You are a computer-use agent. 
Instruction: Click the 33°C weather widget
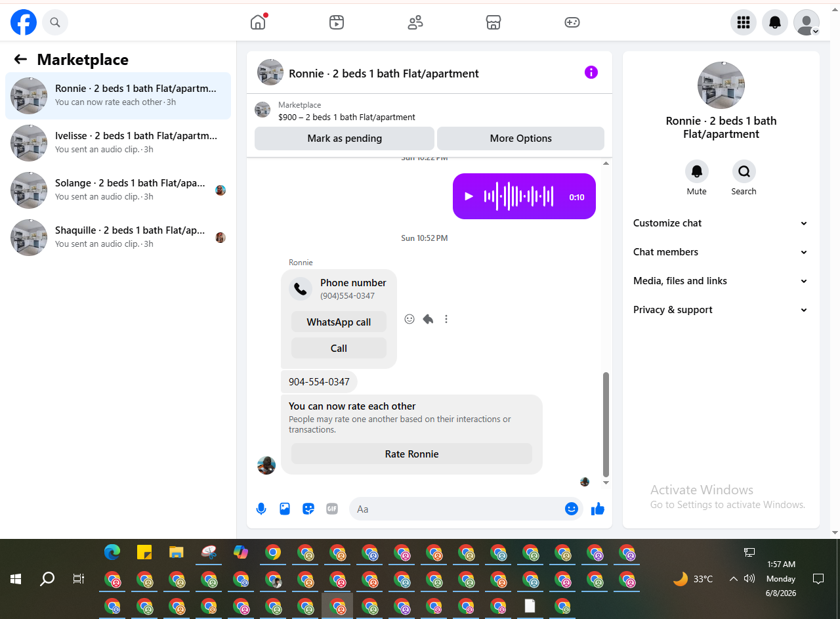pos(693,579)
